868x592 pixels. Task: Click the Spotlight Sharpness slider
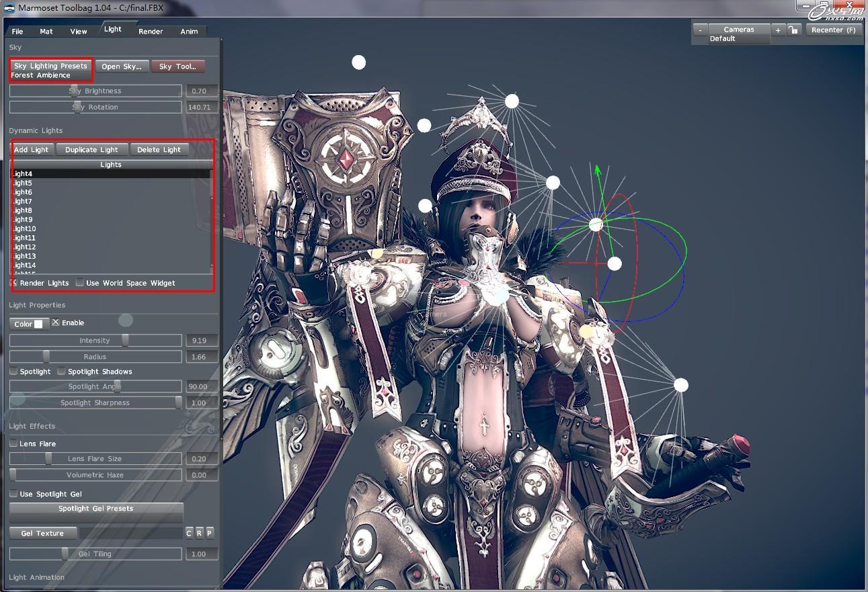(x=95, y=403)
